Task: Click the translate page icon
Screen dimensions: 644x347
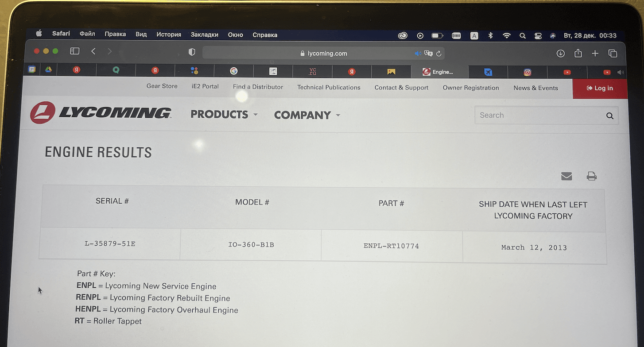Action: 428,54
